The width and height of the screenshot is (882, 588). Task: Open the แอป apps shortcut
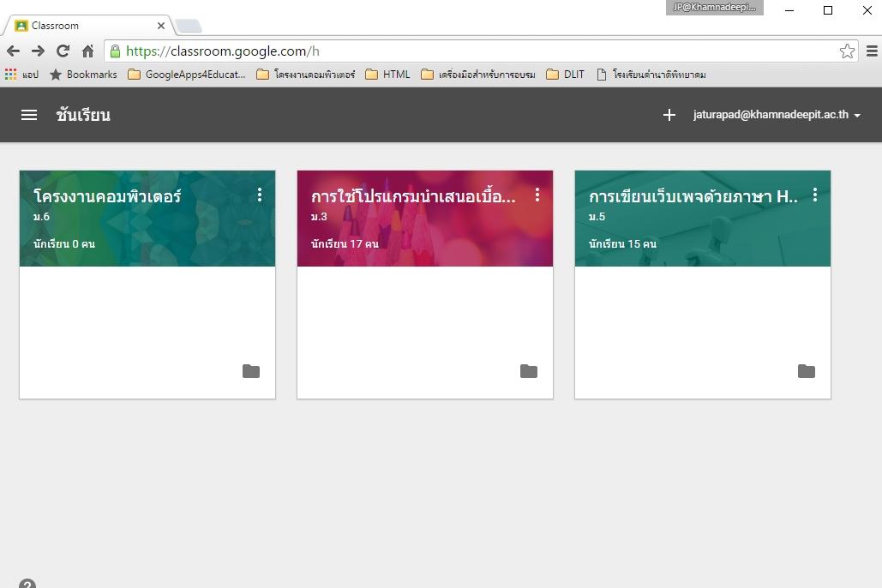click(x=21, y=75)
